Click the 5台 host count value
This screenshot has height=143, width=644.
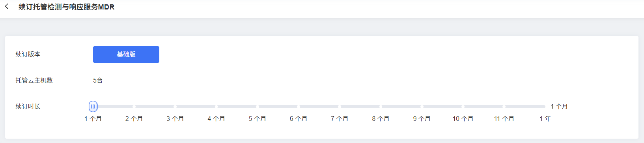pos(98,80)
